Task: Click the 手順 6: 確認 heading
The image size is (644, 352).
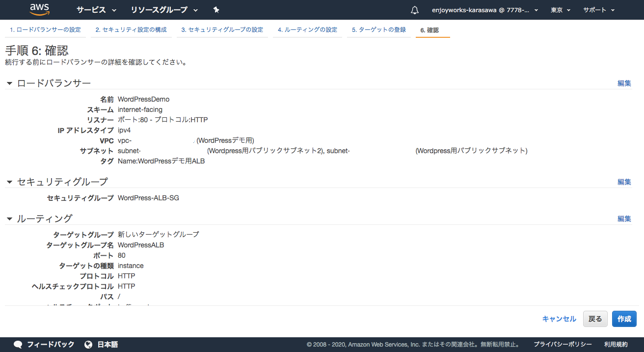Action: point(37,51)
